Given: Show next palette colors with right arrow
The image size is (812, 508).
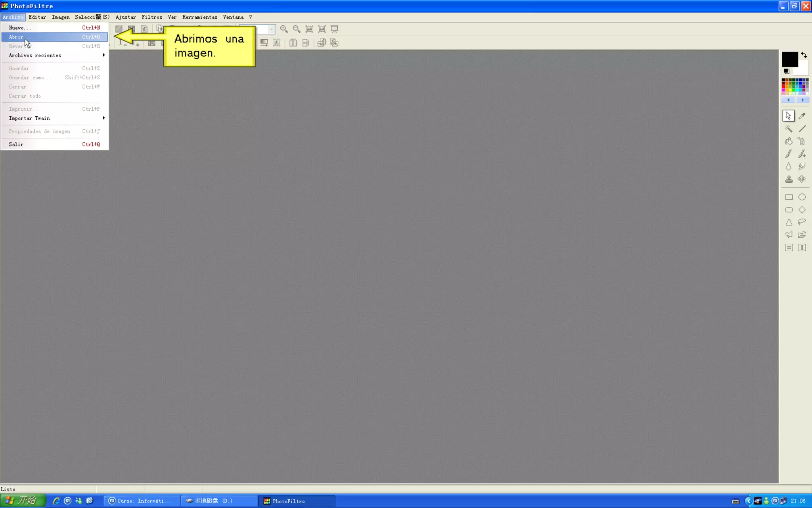Looking at the screenshot, I should (802, 100).
